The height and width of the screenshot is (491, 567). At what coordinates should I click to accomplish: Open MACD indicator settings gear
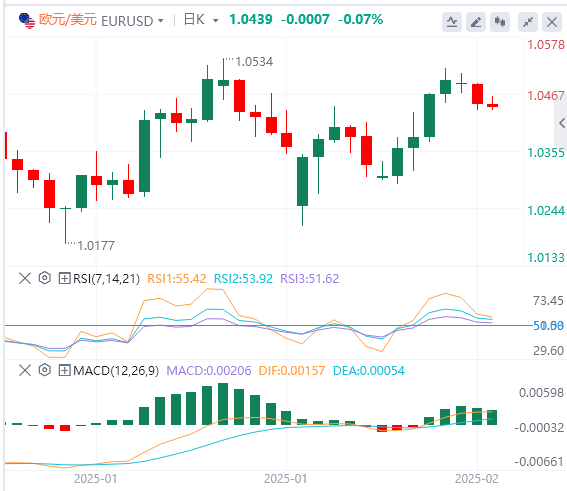pos(44,370)
